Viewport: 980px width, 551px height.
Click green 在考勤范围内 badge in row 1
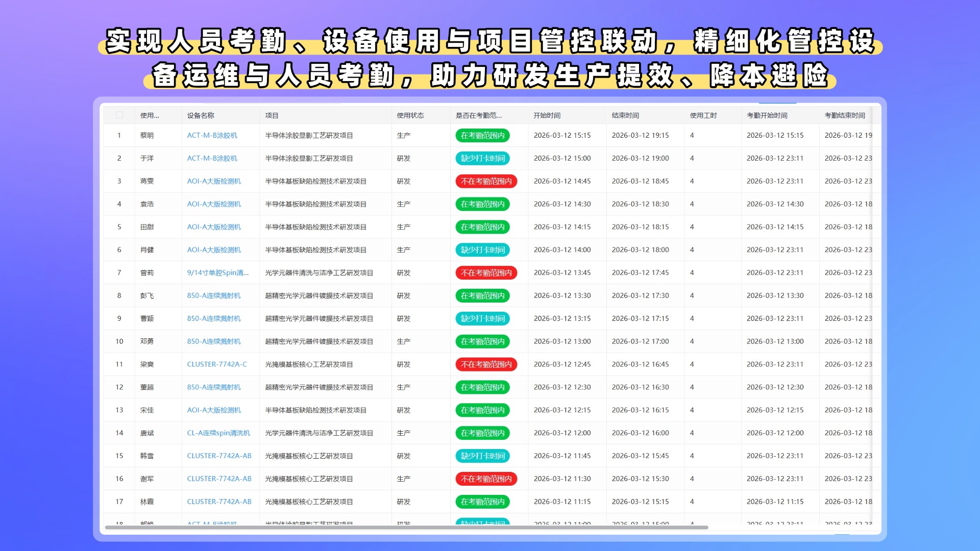coord(482,136)
